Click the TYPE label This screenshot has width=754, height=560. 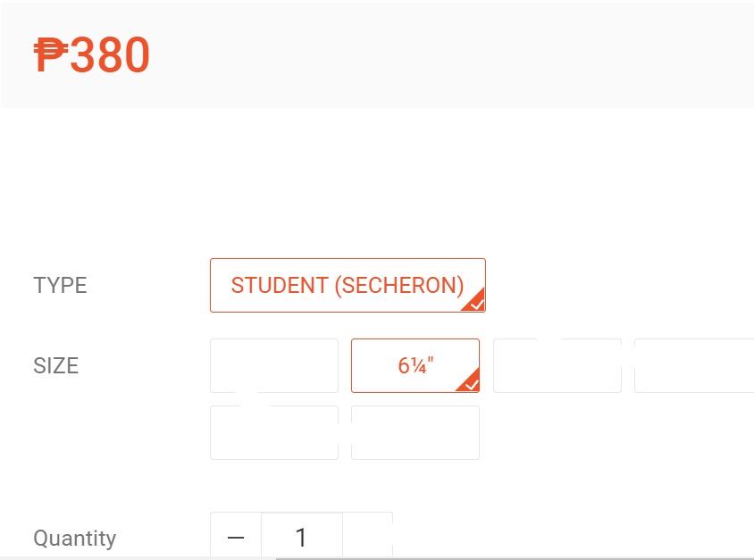60,285
